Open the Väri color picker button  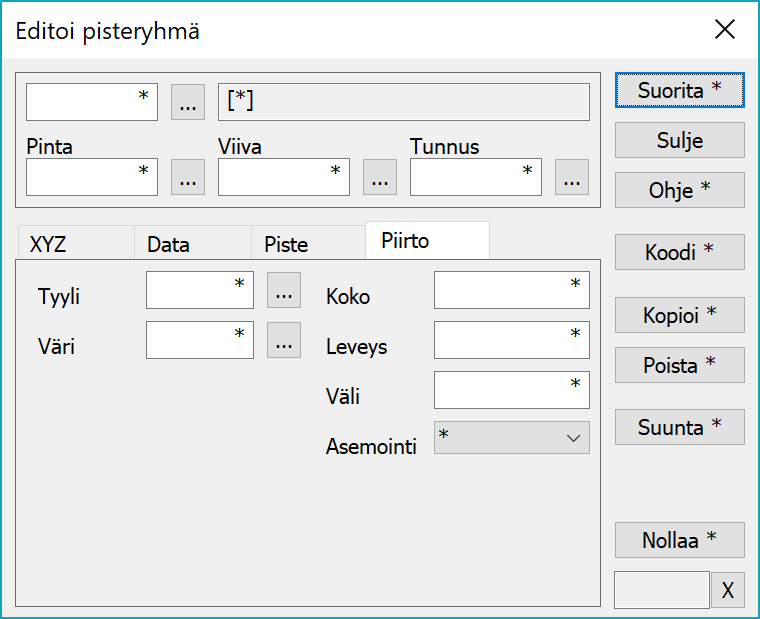coord(284,341)
